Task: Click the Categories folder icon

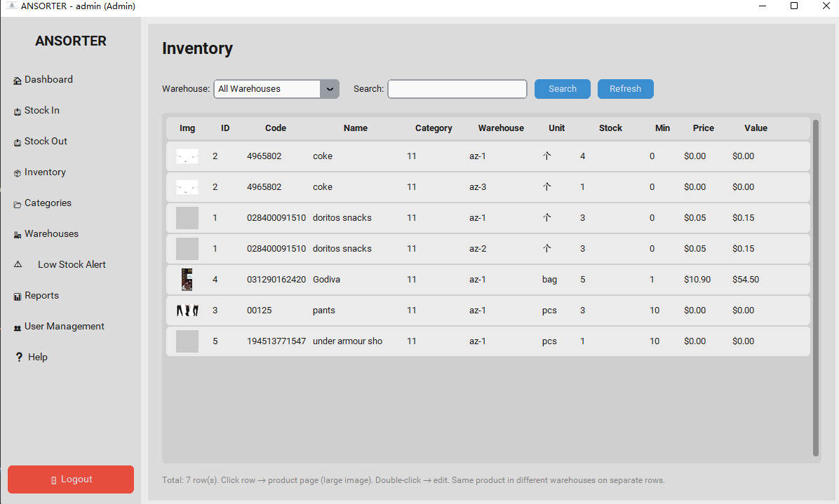Action: tap(17, 204)
